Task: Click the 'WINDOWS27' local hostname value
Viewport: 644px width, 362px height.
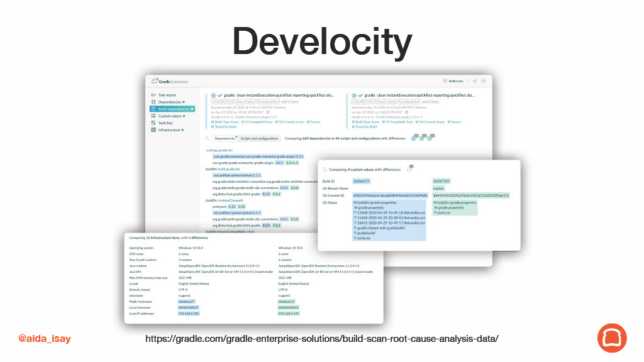Action: coord(189,307)
